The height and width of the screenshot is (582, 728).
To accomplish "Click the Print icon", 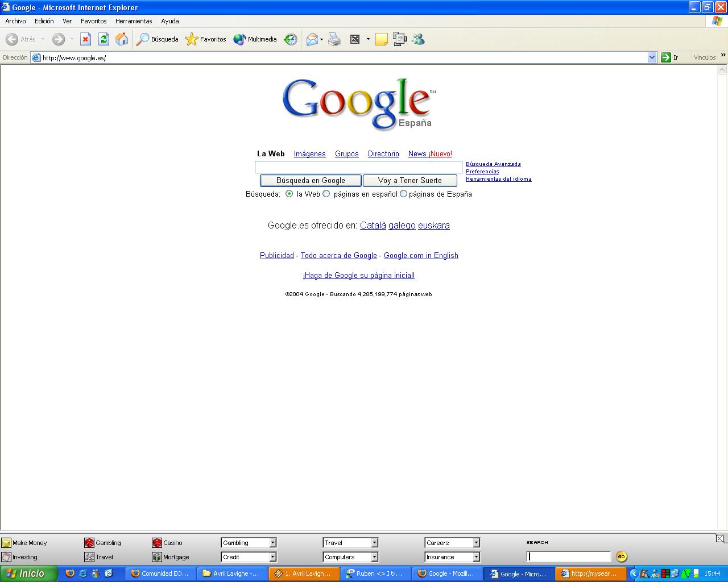I will (x=334, y=39).
